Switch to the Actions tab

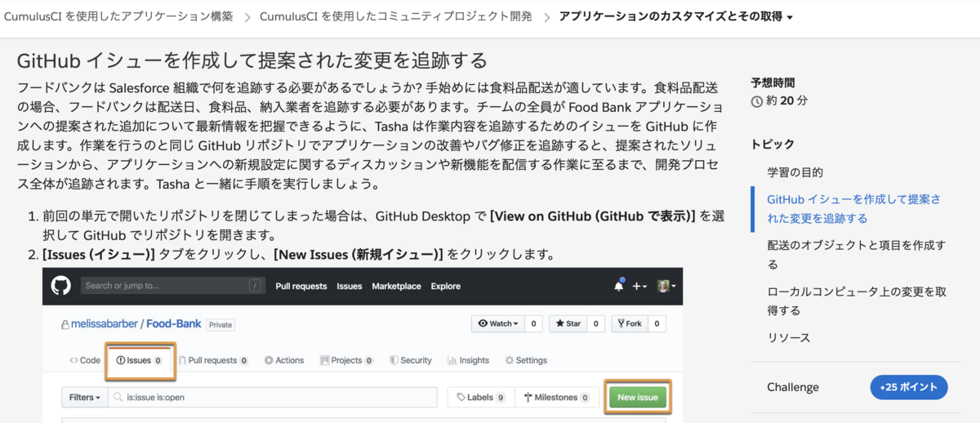[284, 360]
